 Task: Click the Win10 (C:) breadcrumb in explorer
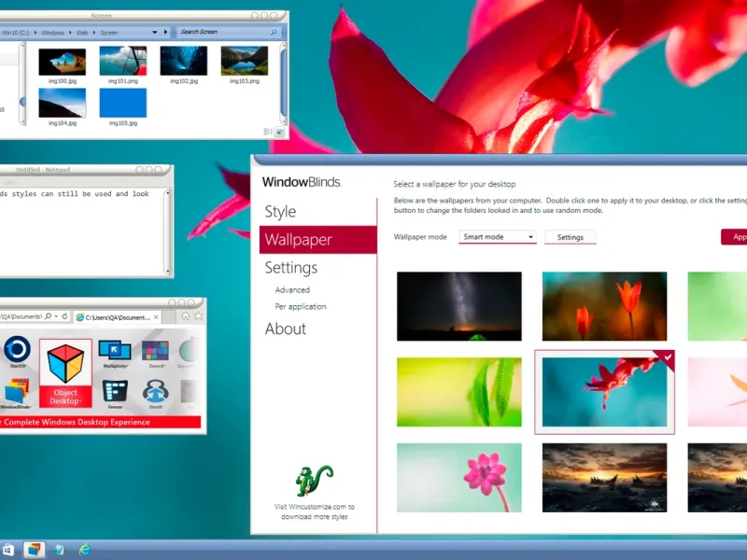16,33
